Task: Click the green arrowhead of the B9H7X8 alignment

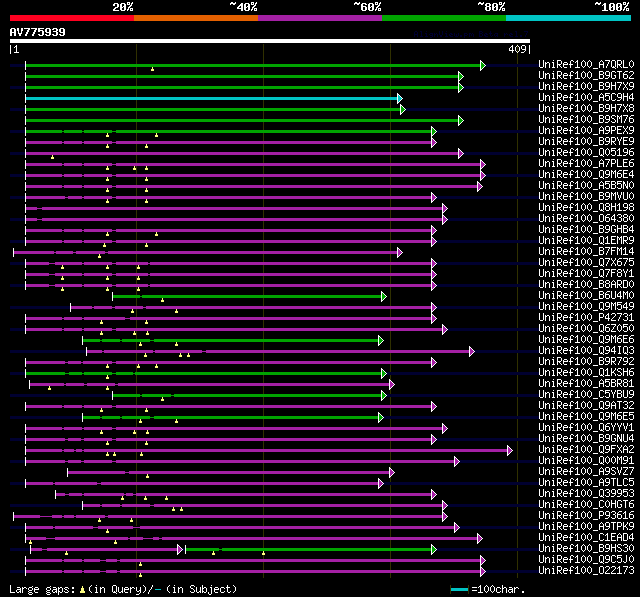Action: [403, 109]
